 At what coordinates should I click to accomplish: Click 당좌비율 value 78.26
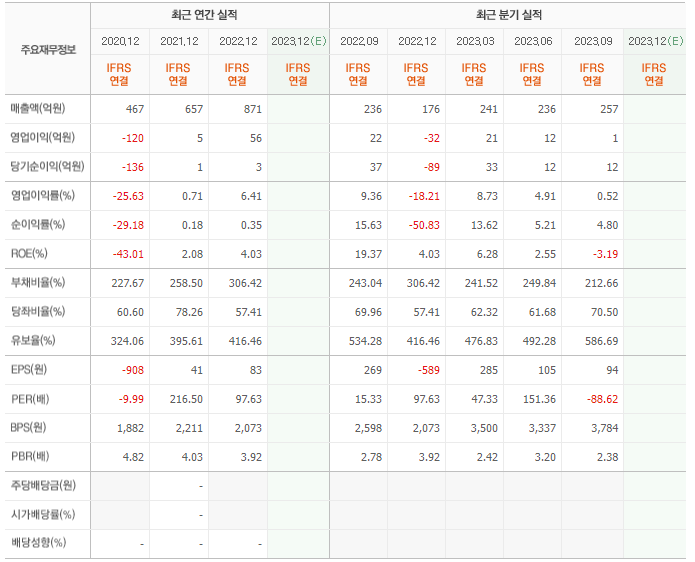tap(189, 312)
